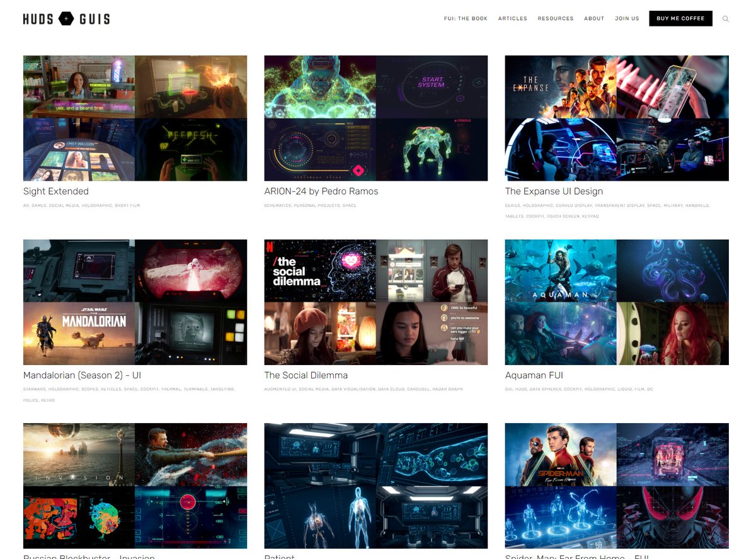Screen dimensions: 756x559
Task: Open the Sight Extended title link
Action: click(56, 191)
